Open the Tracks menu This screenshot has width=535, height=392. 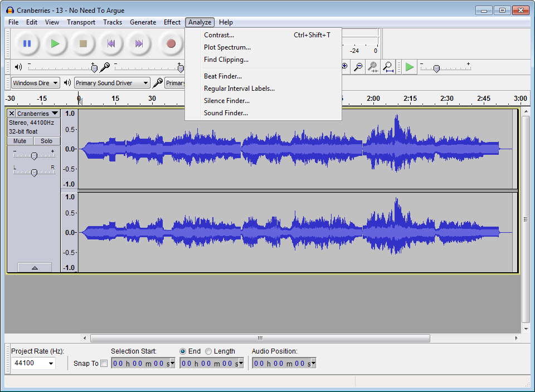click(x=113, y=22)
